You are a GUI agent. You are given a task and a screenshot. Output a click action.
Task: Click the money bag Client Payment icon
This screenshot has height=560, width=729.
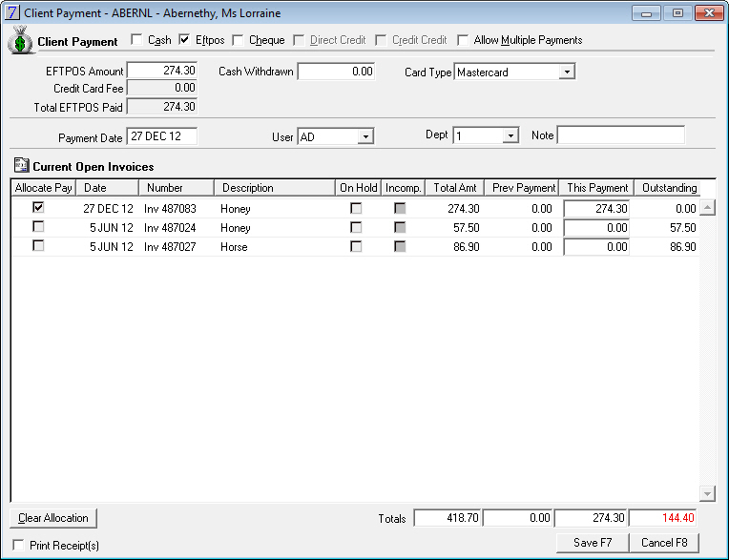point(20,40)
